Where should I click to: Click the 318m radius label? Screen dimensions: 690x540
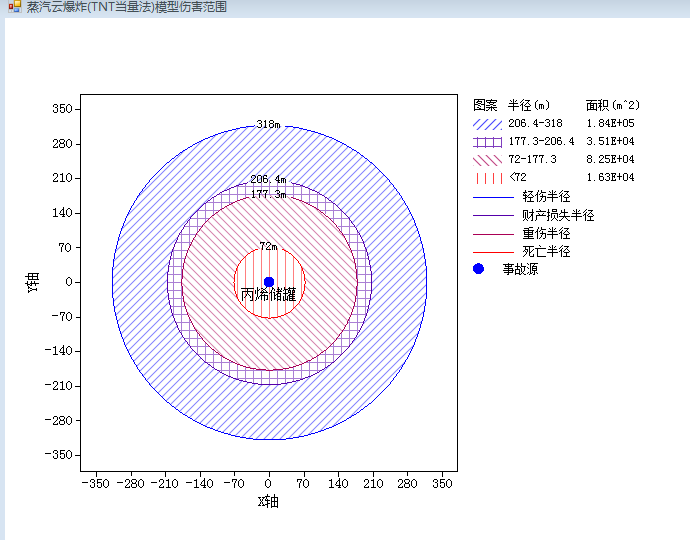(268, 125)
